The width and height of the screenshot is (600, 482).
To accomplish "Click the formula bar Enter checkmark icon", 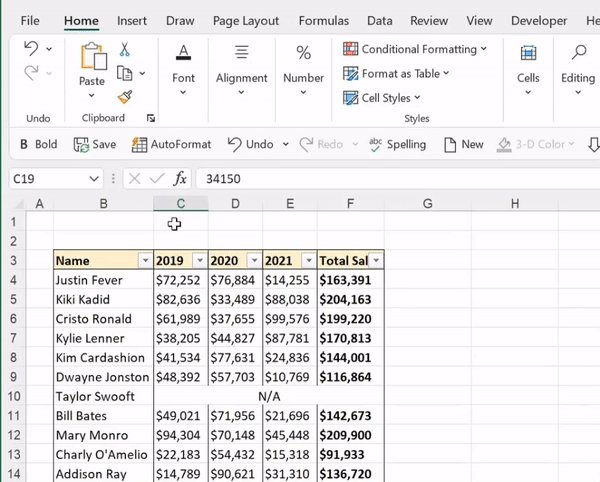I will click(x=157, y=179).
